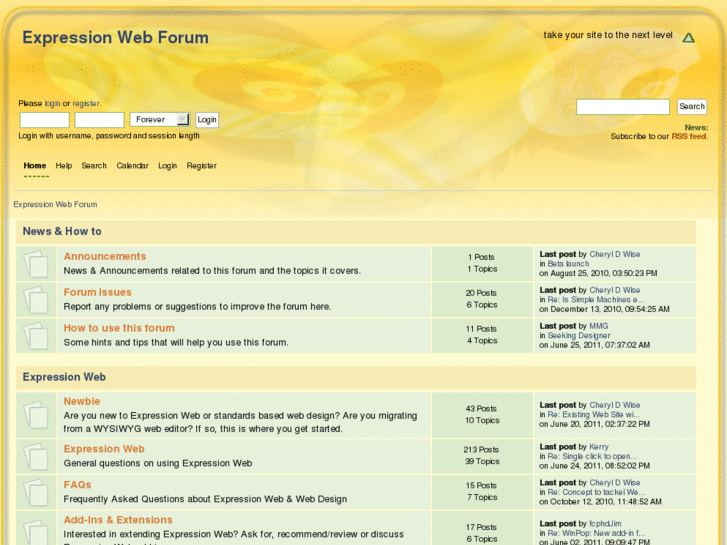Open the Newbie board
Screen dimensions: 727x545
(82, 401)
